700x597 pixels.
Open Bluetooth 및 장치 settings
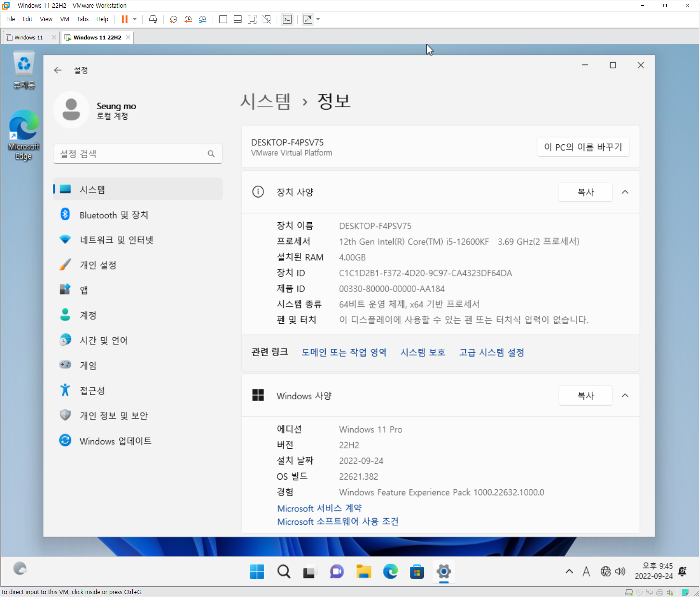[x=138, y=215]
